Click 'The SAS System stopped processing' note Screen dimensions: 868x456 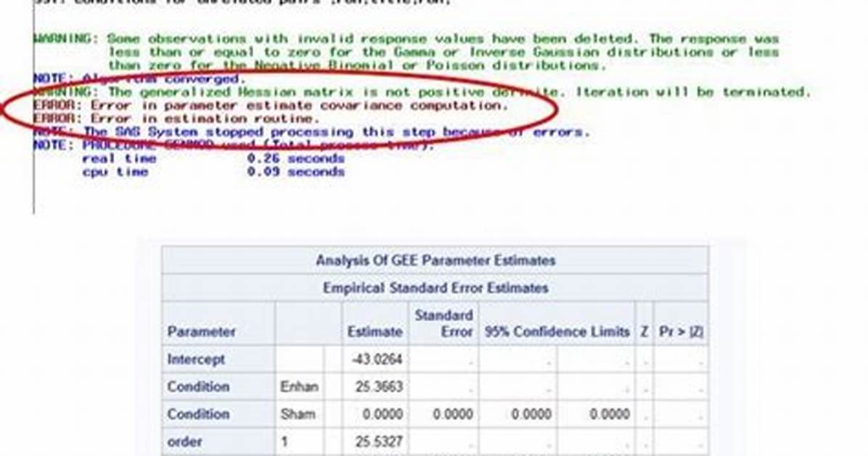click(311, 132)
